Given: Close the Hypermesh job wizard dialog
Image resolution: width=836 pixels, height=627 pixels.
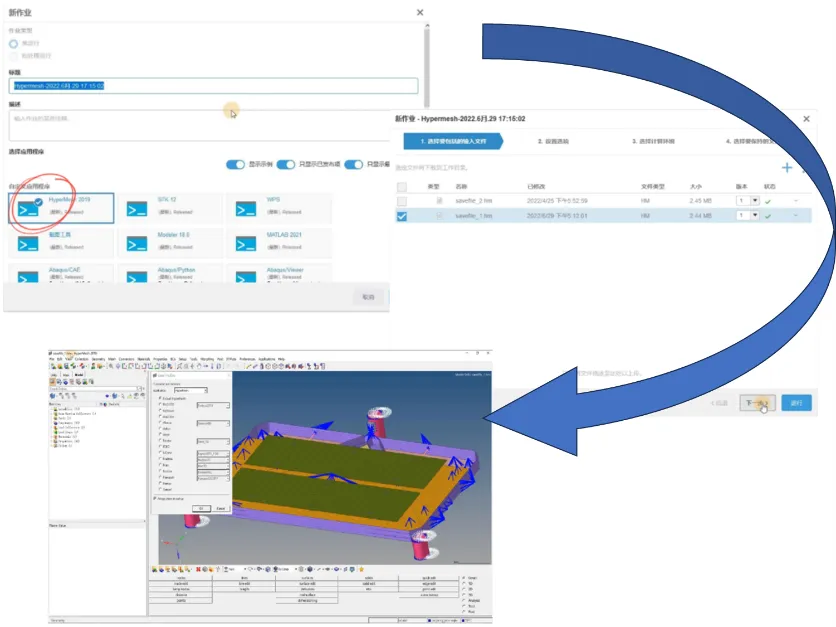Looking at the screenshot, I should tap(806, 118).
